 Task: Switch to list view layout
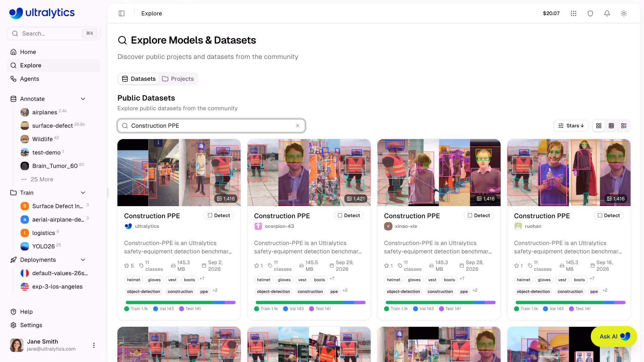coord(624,126)
